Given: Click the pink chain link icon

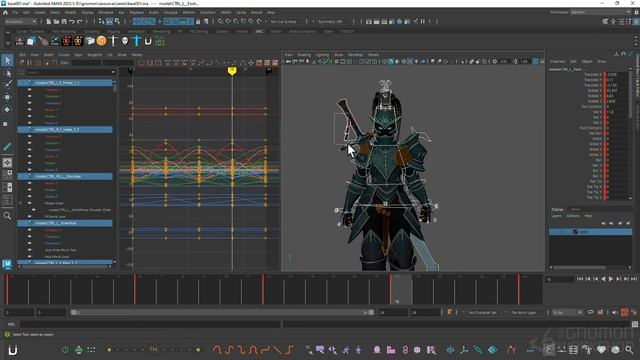Looking at the screenshot, I should coord(405,350).
